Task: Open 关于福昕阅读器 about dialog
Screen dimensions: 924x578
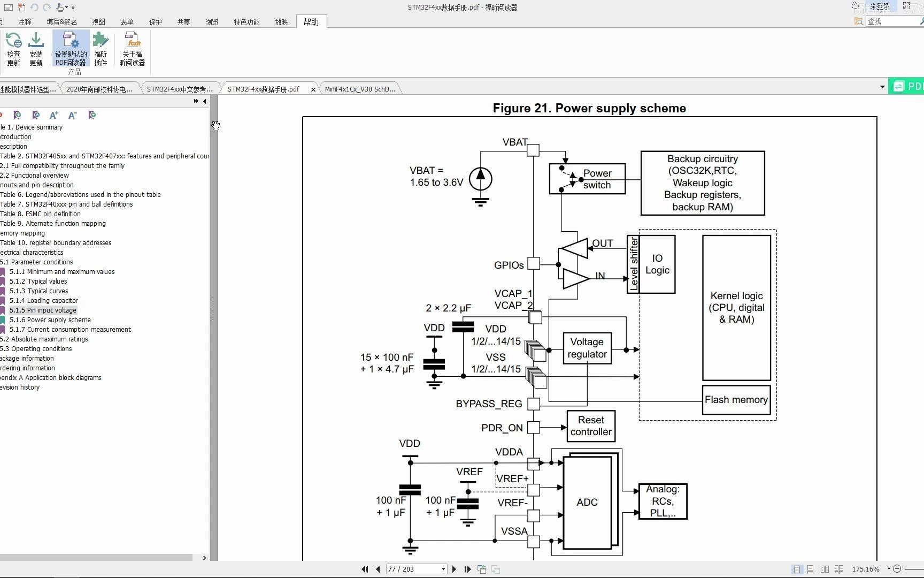Action: pyautogui.click(x=132, y=49)
